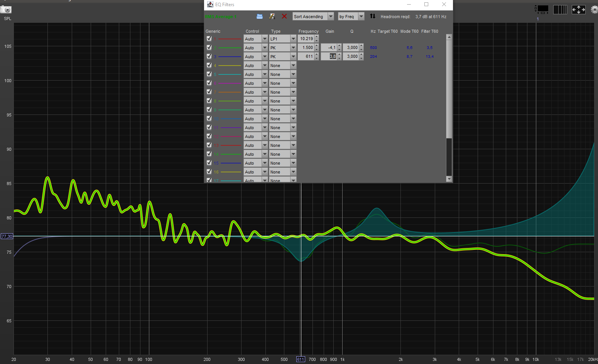Click filter 3 frequency field 611
598x364 pixels.
(306, 56)
